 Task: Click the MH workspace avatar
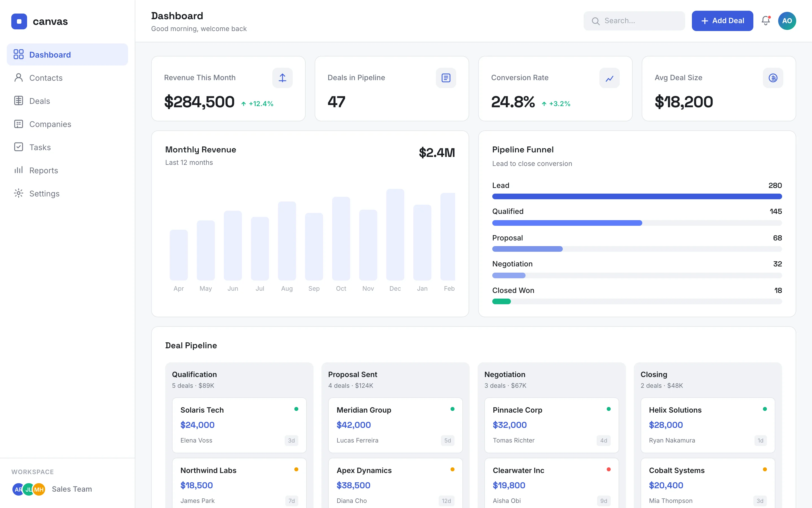pyautogui.click(x=39, y=489)
